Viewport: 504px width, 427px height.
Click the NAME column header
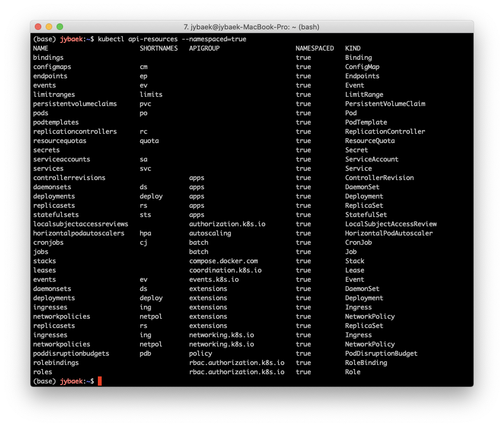pyautogui.click(x=40, y=48)
